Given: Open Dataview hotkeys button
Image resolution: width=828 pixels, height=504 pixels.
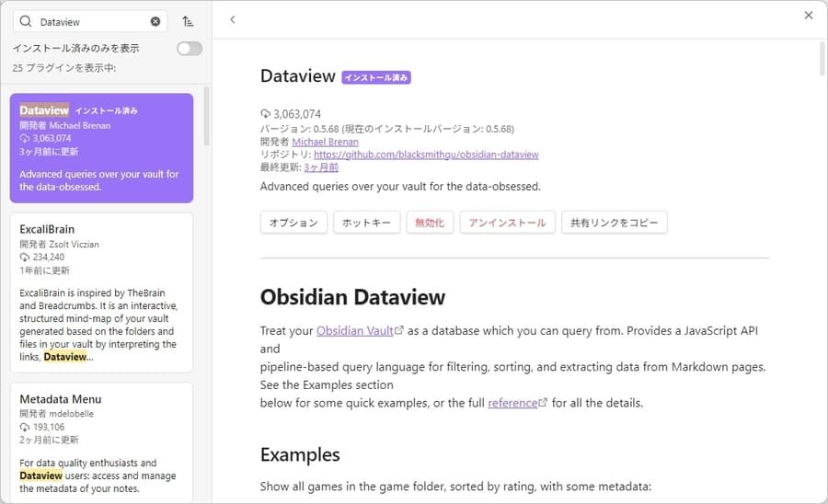Looking at the screenshot, I should tap(366, 223).
